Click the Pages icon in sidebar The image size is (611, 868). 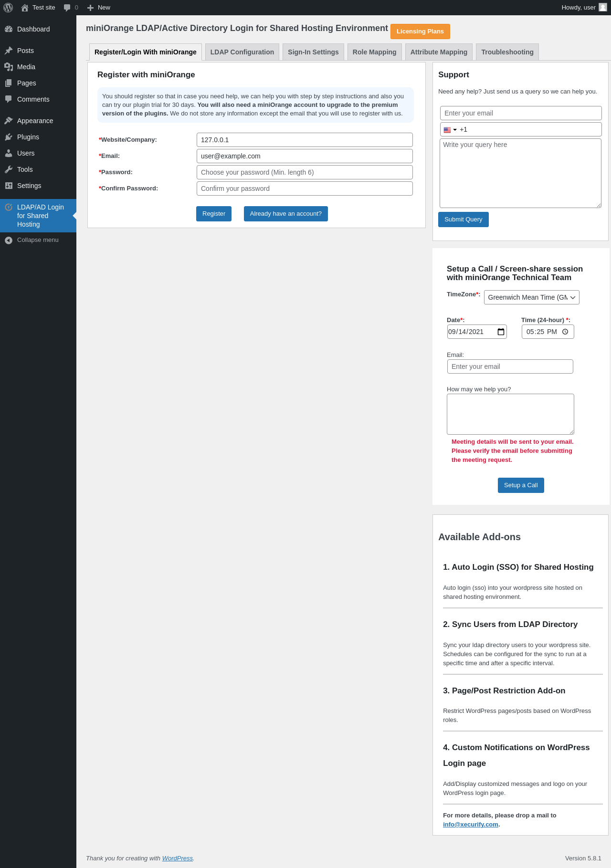click(9, 83)
